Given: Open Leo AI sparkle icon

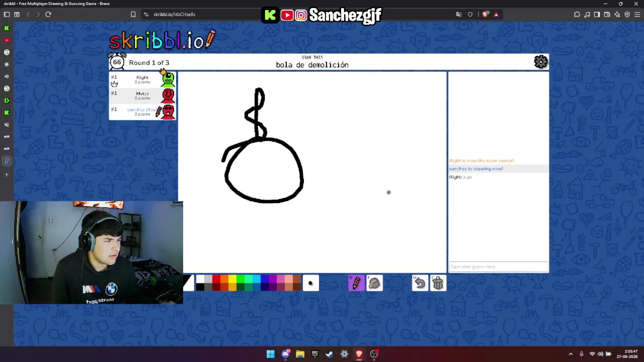Looking at the screenshot, I should pyautogui.click(x=617, y=14).
